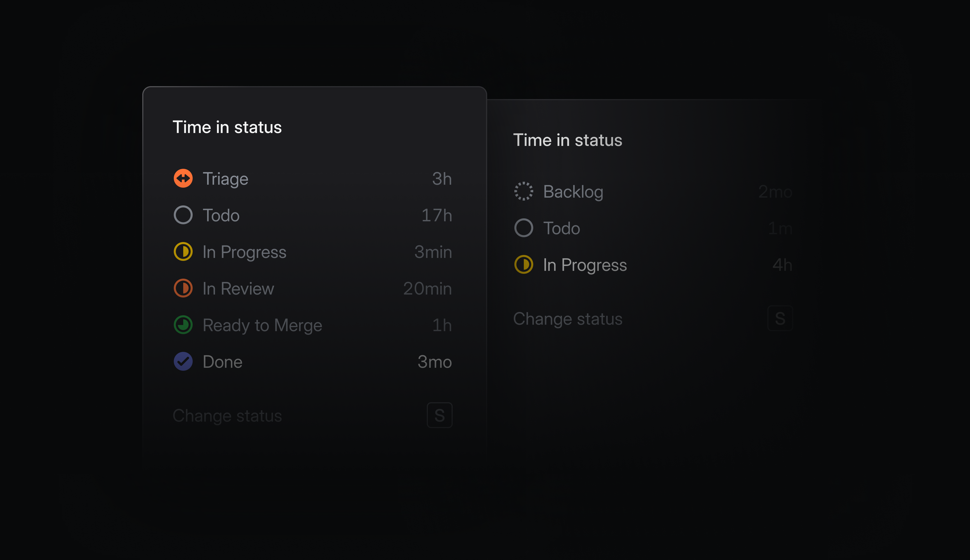Select the green Ready to Merge icon

183,325
